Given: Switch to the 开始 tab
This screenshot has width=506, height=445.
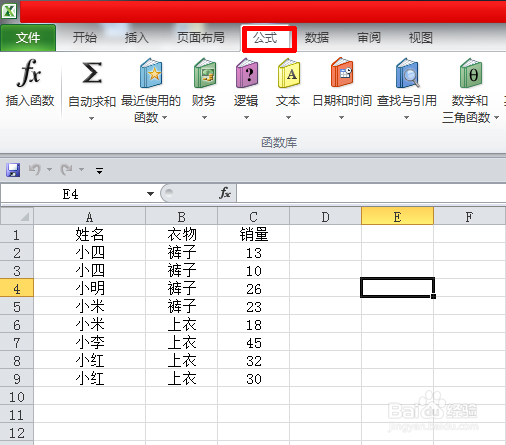Looking at the screenshot, I should (x=85, y=38).
